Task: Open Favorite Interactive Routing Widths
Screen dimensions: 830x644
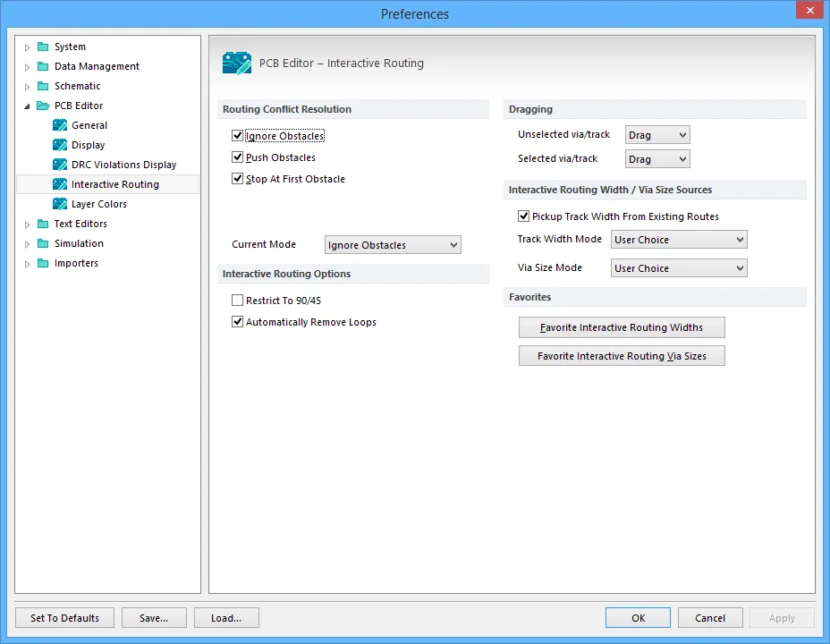Action: click(x=622, y=327)
